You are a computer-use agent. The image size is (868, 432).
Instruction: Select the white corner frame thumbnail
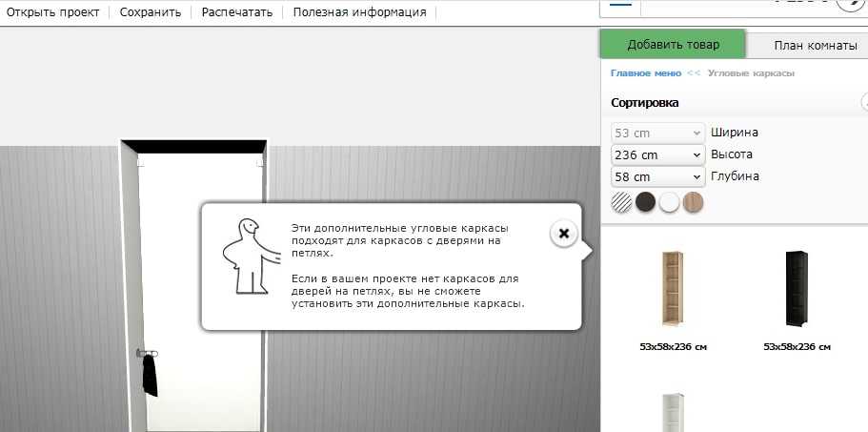[673, 412]
